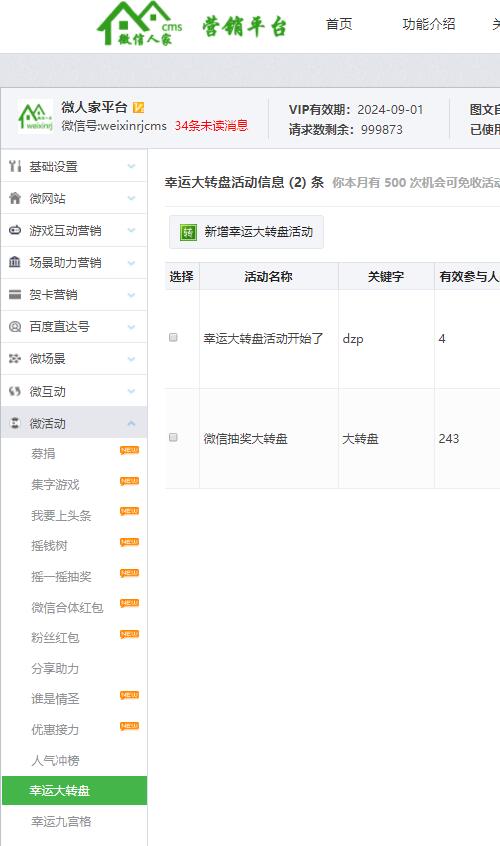Click the 场景助力营销 building icon
The width and height of the screenshot is (500, 846).
(15, 262)
